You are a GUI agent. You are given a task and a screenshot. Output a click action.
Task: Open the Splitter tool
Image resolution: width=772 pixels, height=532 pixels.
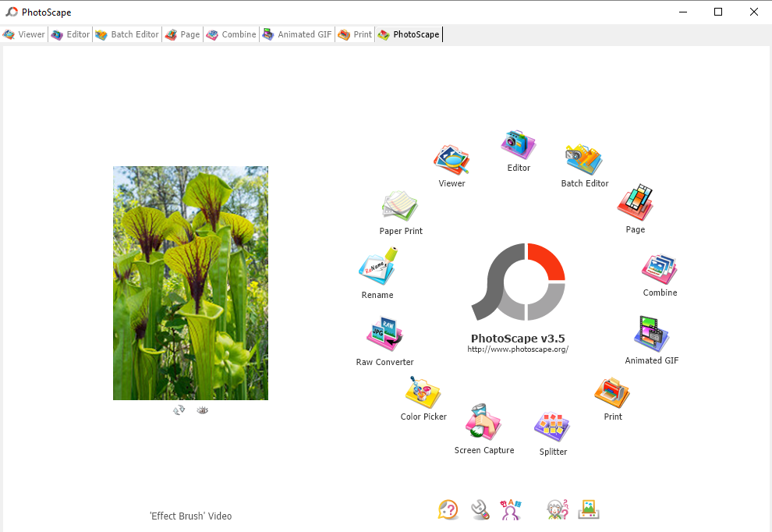(x=552, y=427)
